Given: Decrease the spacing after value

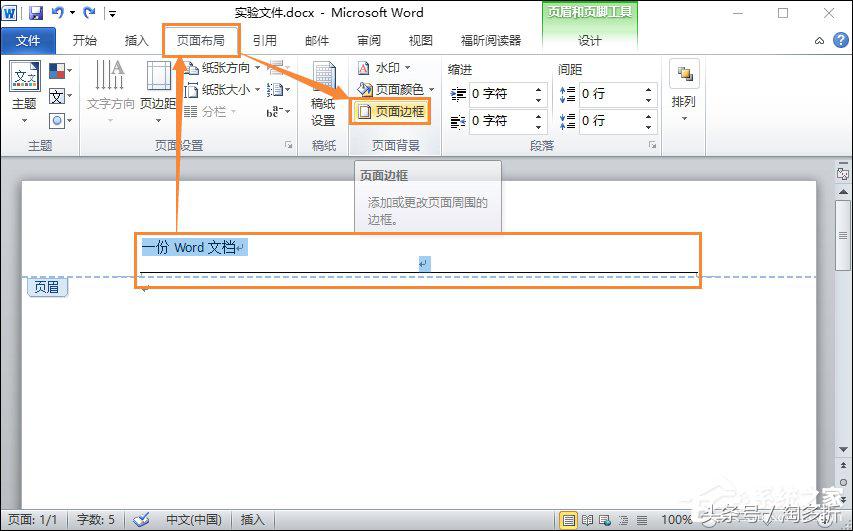Looking at the screenshot, I should (648, 127).
